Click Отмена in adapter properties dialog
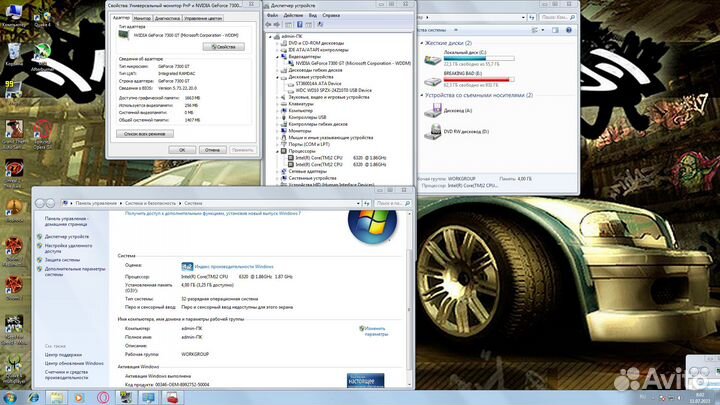The width and height of the screenshot is (720, 405). pos(212,150)
